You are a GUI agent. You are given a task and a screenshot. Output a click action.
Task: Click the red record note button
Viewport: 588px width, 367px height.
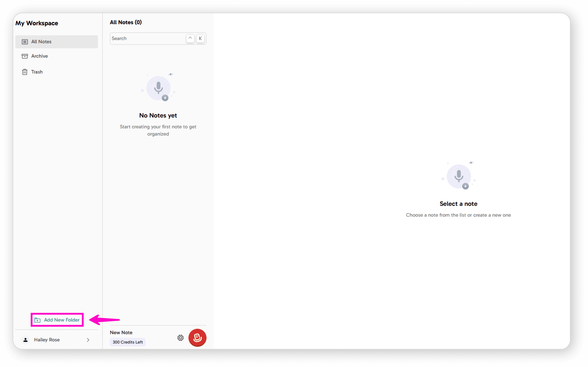click(197, 337)
